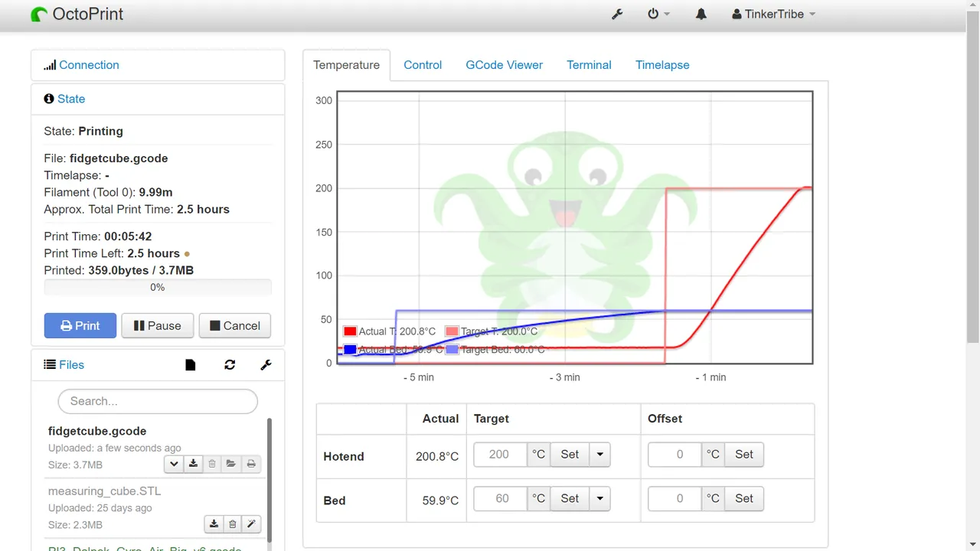Open the notifications bell
980x551 pixels.
point(701,14)
